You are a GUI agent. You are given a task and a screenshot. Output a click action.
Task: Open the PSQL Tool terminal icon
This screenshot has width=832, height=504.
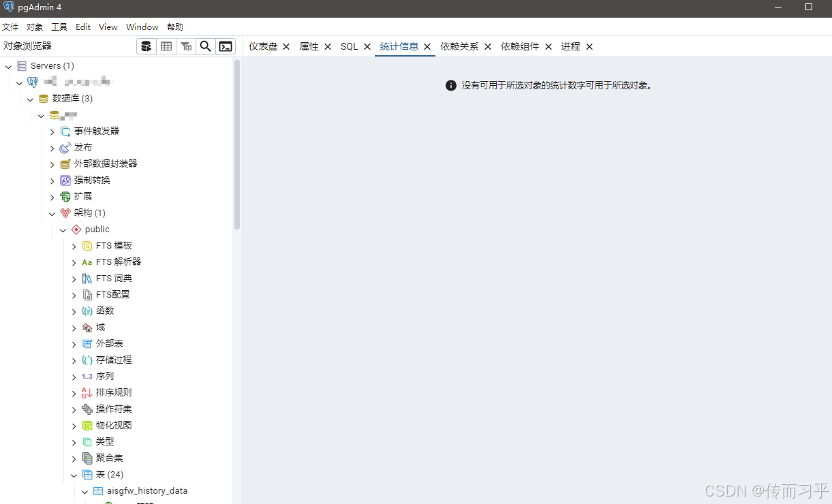click(226, 46)
